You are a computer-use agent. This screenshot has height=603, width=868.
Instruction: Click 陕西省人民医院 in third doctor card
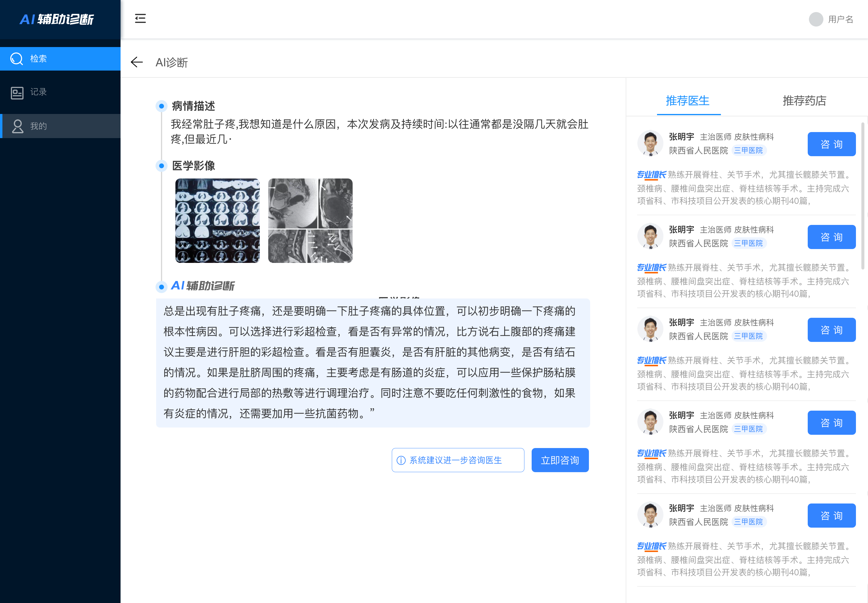click(x=698, y=336)
